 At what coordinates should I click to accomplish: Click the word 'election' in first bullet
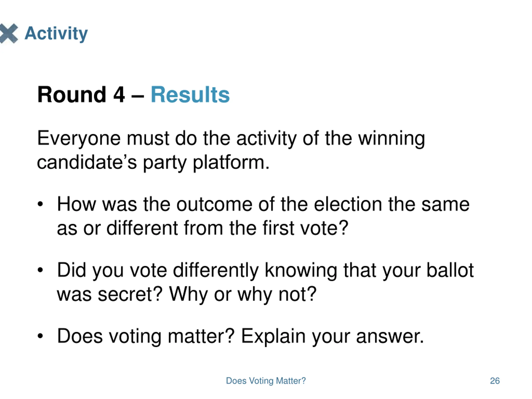point(348,204)
